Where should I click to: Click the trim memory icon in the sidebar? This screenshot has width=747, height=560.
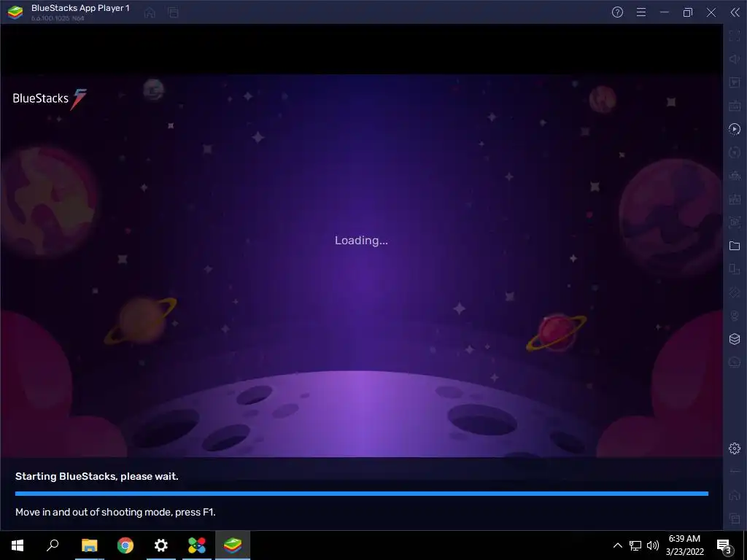[x=735, y=176]
